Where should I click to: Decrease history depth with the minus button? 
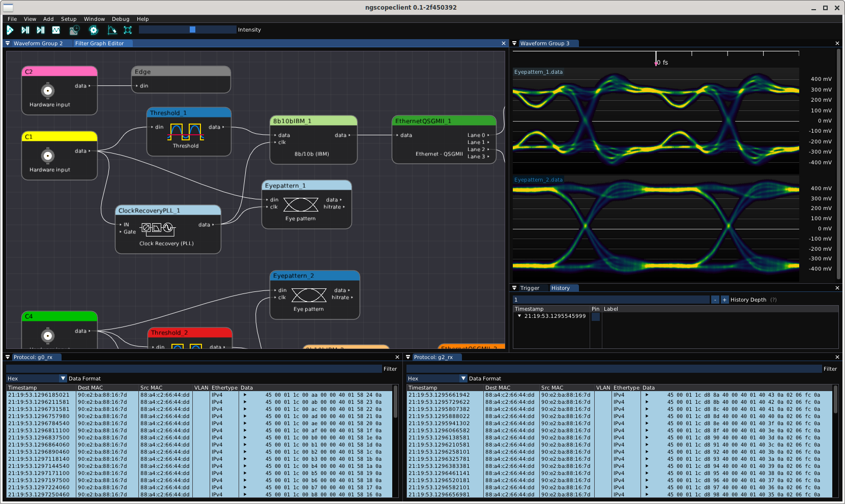tap(715, 300)
